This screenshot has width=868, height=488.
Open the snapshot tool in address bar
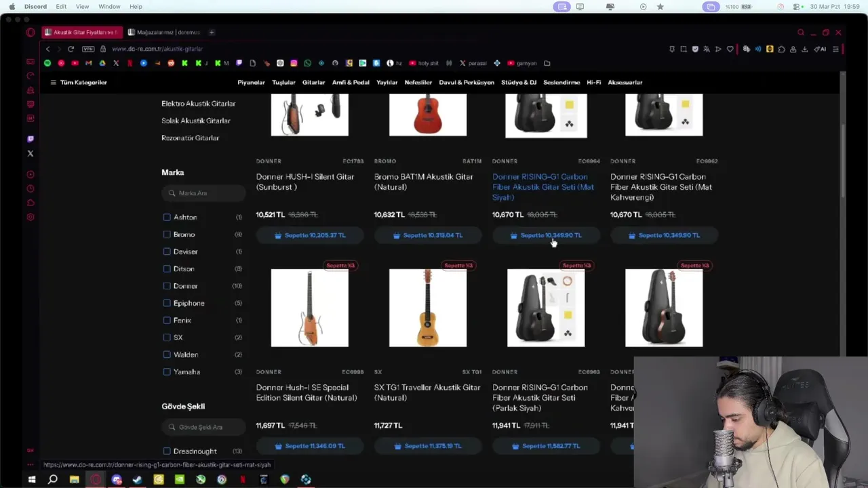tap(684, 49)
